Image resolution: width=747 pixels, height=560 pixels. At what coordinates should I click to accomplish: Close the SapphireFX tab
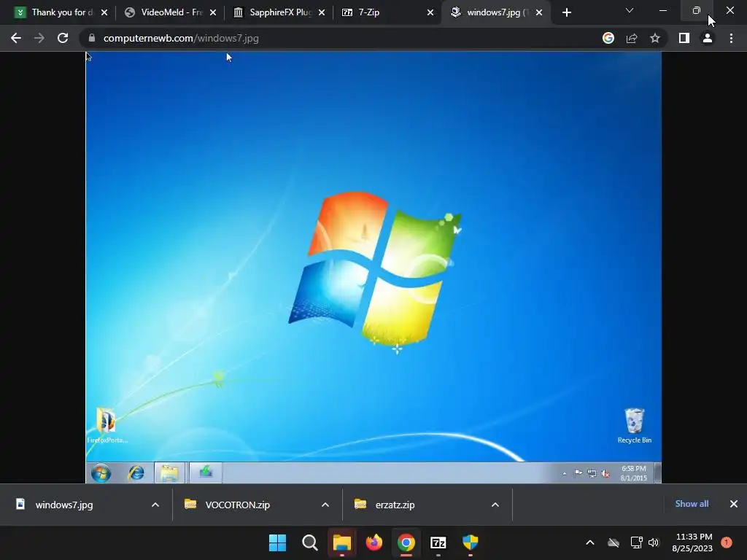[x=322, y=12]
